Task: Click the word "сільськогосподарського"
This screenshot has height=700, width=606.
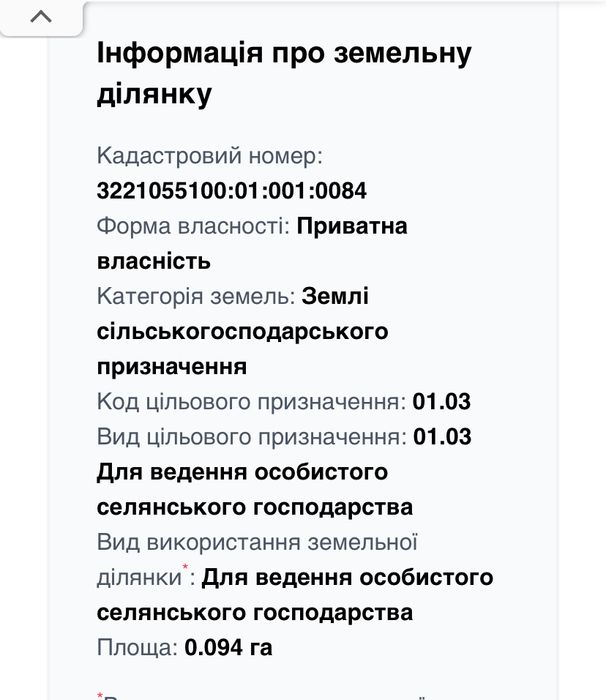Action: coord(242,331)
